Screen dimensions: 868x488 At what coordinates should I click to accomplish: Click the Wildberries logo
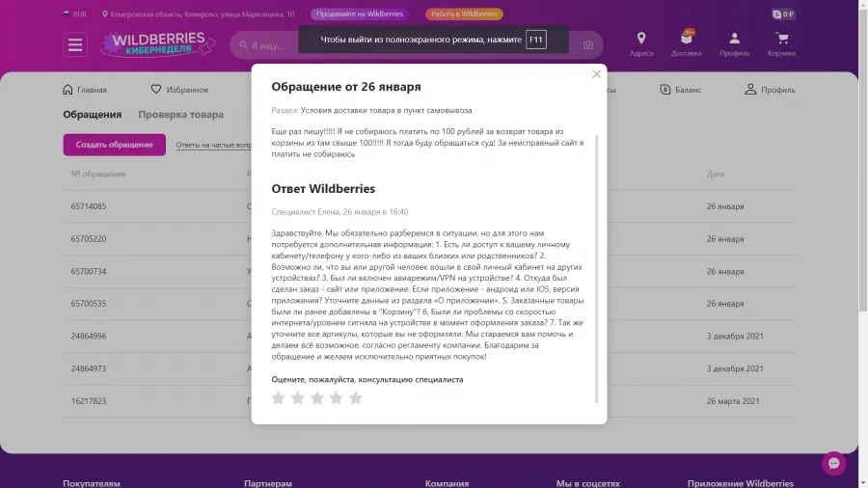click(x=157, y=44)
